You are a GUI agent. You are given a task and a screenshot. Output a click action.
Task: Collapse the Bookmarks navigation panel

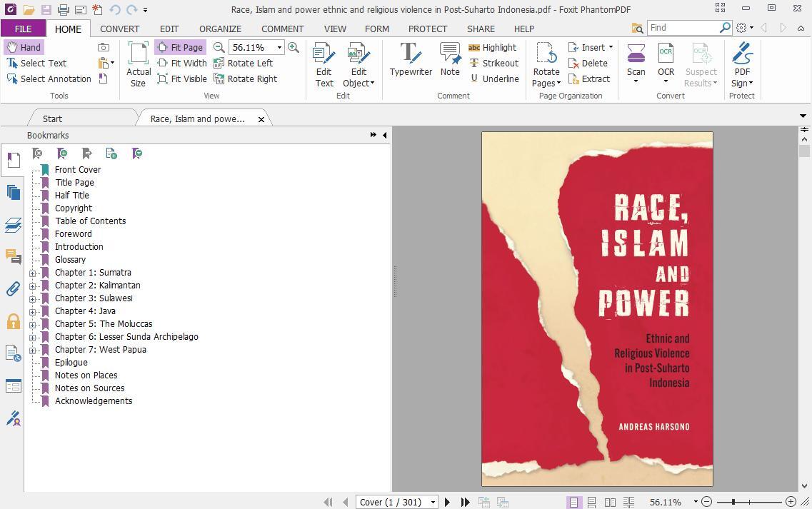tap(385, 135)
